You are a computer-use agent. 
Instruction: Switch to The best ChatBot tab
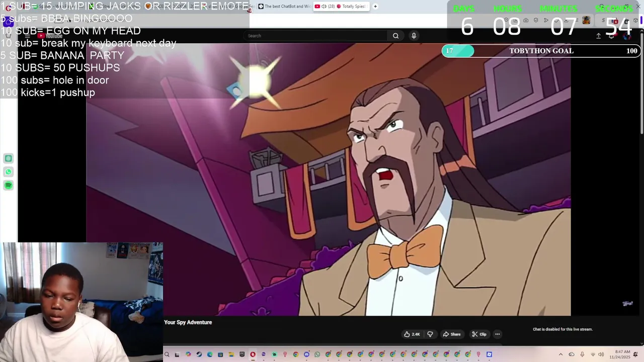point(284,7)
